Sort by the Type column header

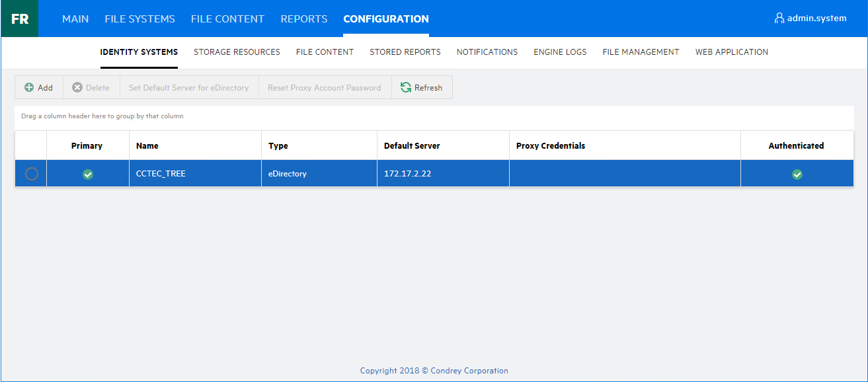(x=319, y=146)
